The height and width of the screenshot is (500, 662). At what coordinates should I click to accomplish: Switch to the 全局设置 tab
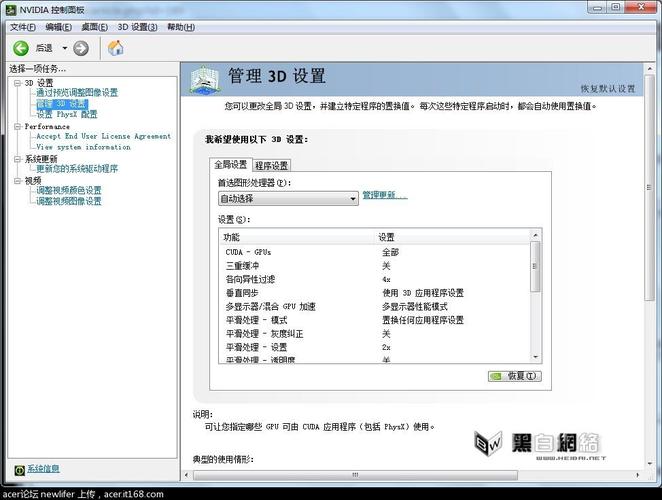coord(231,165)
